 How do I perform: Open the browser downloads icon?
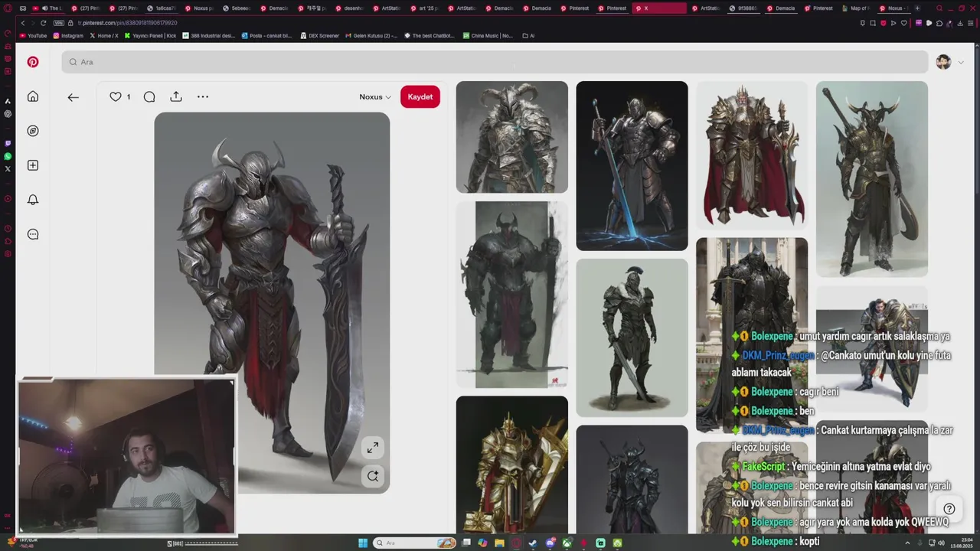[x=960, y=23]
